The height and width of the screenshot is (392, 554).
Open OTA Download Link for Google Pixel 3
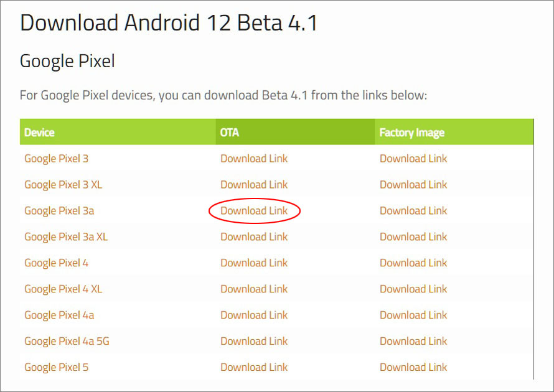(x=254, y=159)
